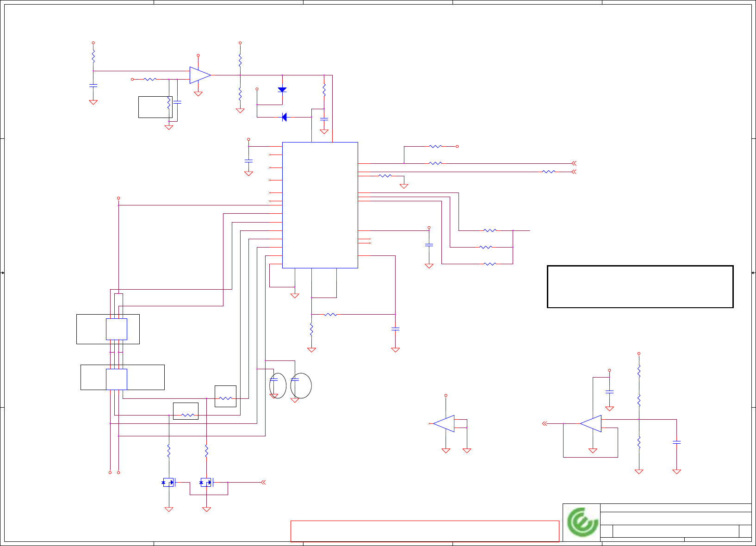This screenshot has height=546, width=756.
Task: Select the right MOSFET transistor symbol
Action: pyautogui.click(x=206, y=483)
